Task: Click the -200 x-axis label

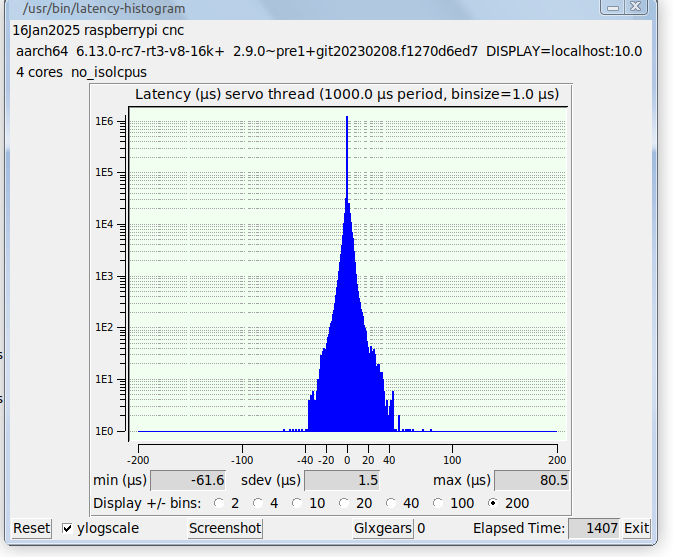Action: pos(138,460)
